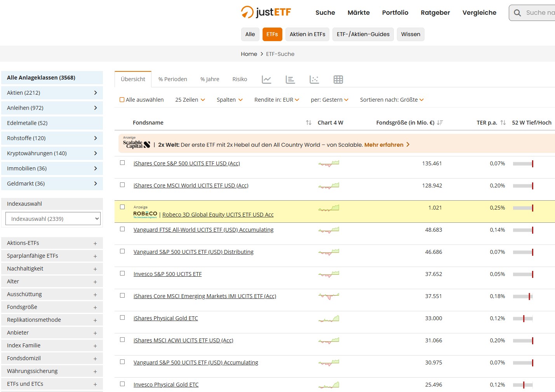The height and width of the screenshot is (392, 555).
Task: Click 52-week range bar for iShares Physical Gold
Action: [523, 319]
